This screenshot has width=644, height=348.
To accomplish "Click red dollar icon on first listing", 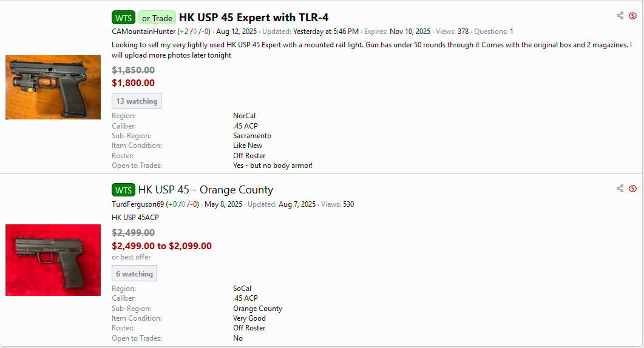I will click(632, 16).
